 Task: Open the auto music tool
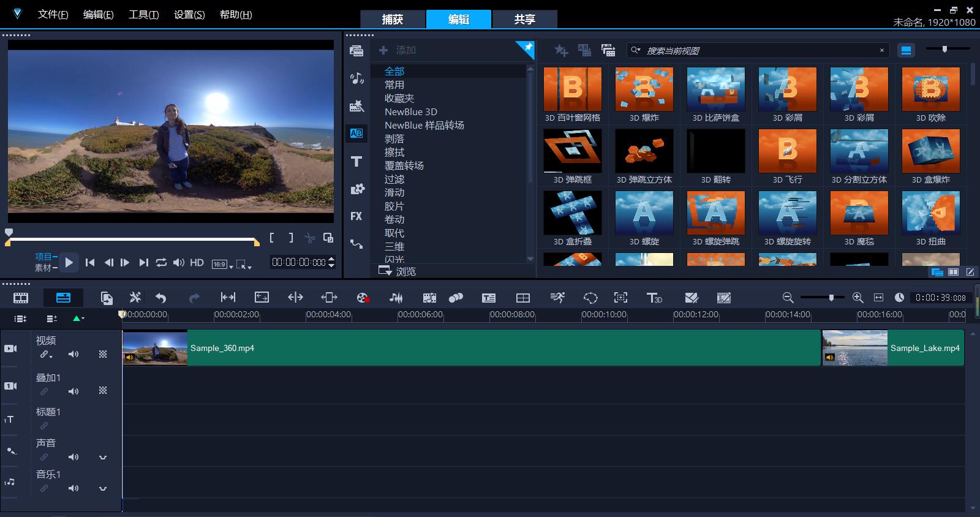coord(429,298)
